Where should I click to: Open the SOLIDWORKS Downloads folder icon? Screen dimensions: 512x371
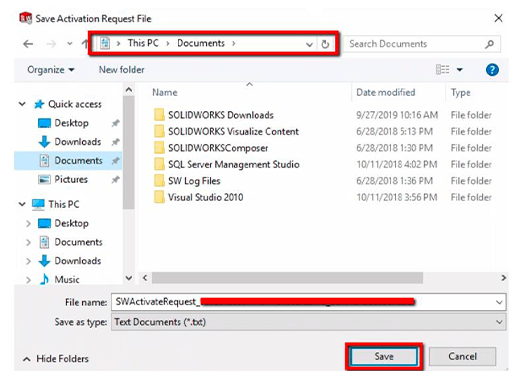click(x=159, y=115)
